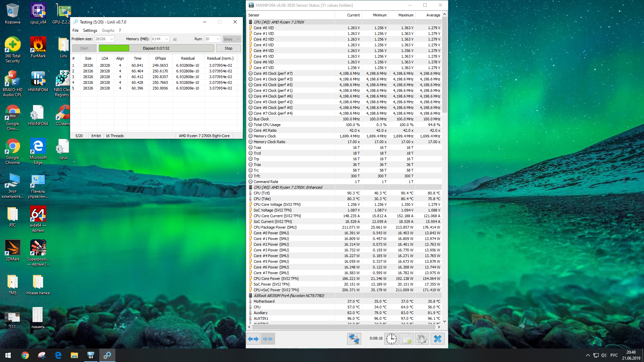The width and height of the screenshot is (644, 362).
Task: Open HWiNFO network/remote monitoring icon
Action: click(354, 339)
